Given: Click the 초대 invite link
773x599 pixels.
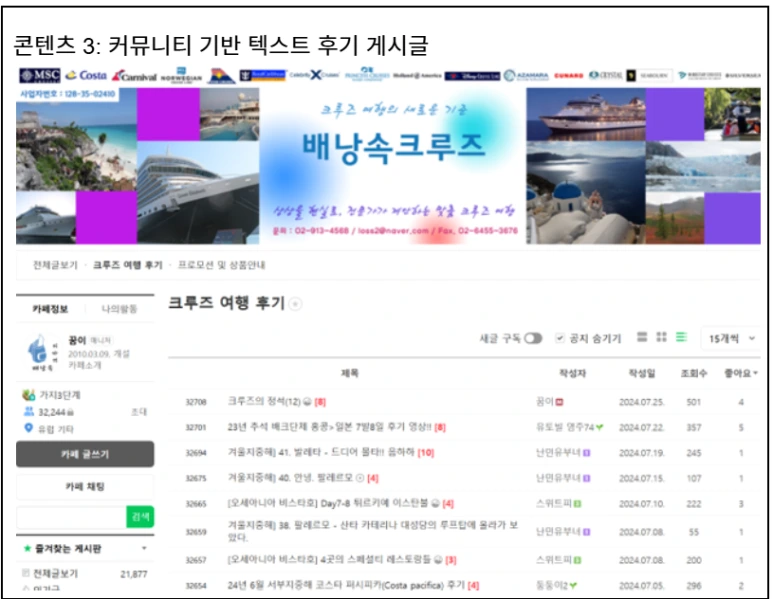Looking at the screenshot, I should click(139, 412).
